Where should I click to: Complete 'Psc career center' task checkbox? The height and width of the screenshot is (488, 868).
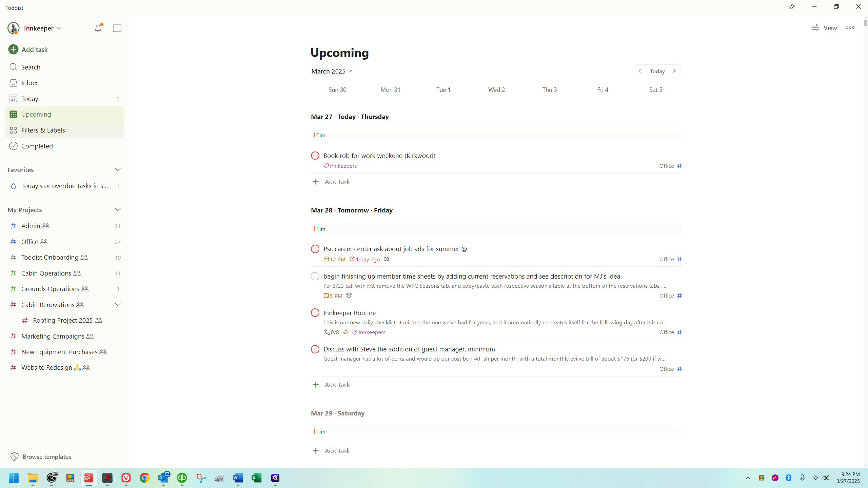pos(315,249)
